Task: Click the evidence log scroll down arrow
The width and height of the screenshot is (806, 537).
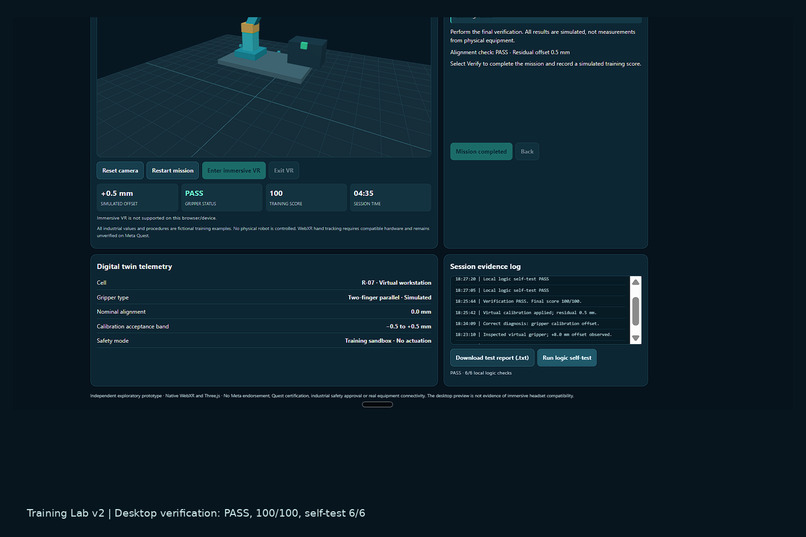Action: (635, 338)
